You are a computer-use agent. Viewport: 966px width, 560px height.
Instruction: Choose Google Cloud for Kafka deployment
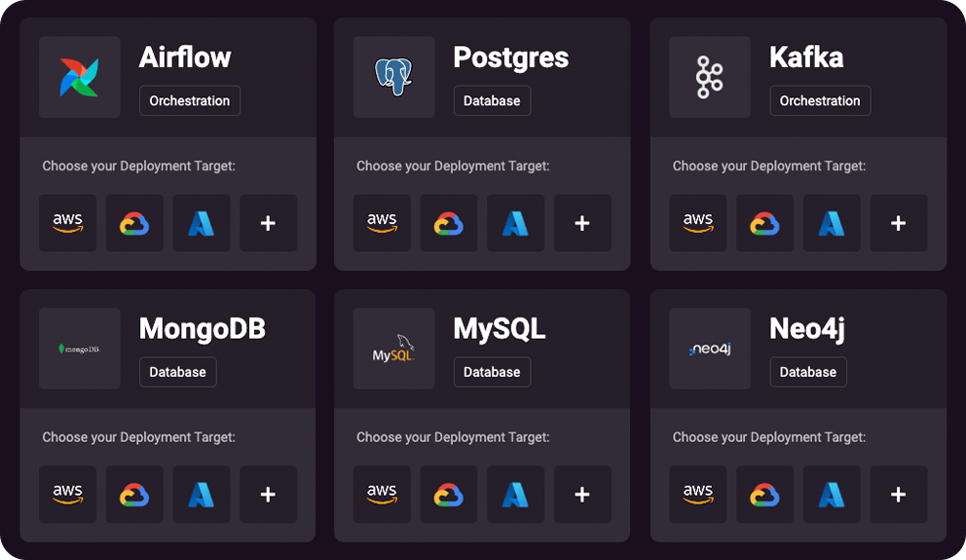click(x=764, y=223)
